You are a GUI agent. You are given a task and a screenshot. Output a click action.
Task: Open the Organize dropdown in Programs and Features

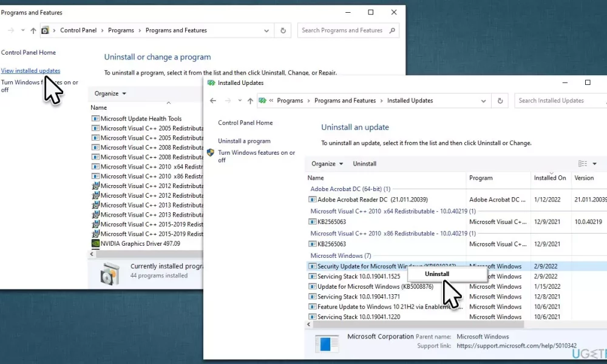click(x=110, y=93)
